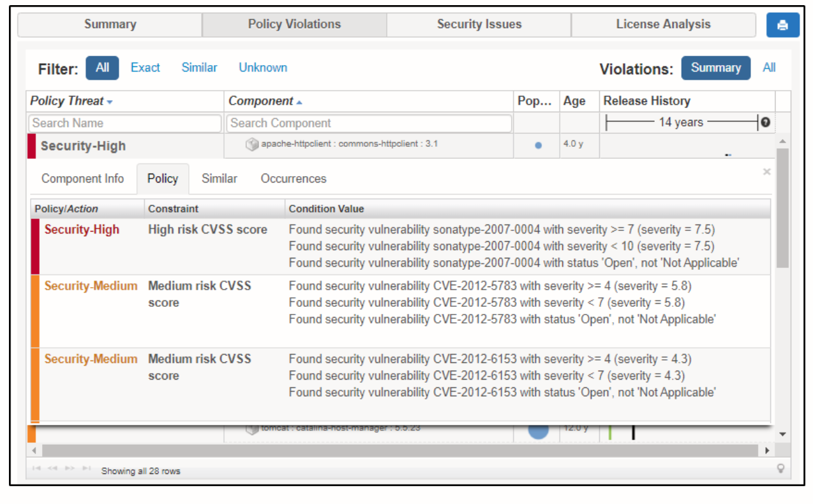Screen dimensions: 813x504
Task: Click the lightbulb icon in bottom-right corner
Action: (780, 468)
